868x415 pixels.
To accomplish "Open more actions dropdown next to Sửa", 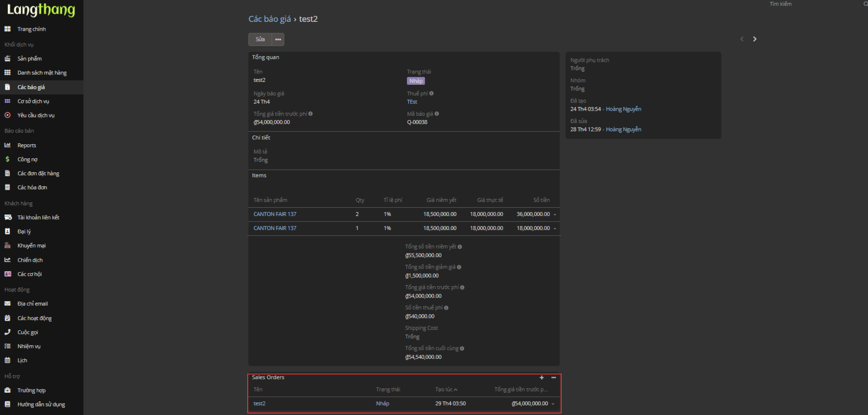I will (x=278, y=39).
